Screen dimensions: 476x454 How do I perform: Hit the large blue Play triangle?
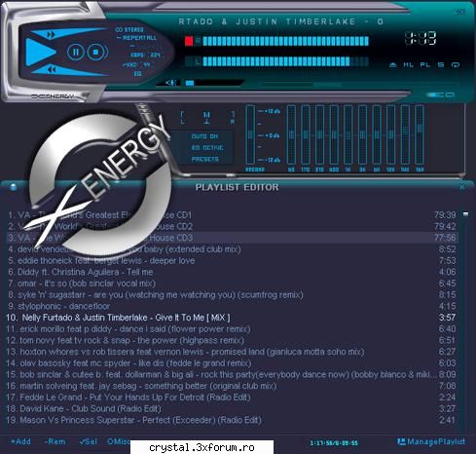pos(40,52)
